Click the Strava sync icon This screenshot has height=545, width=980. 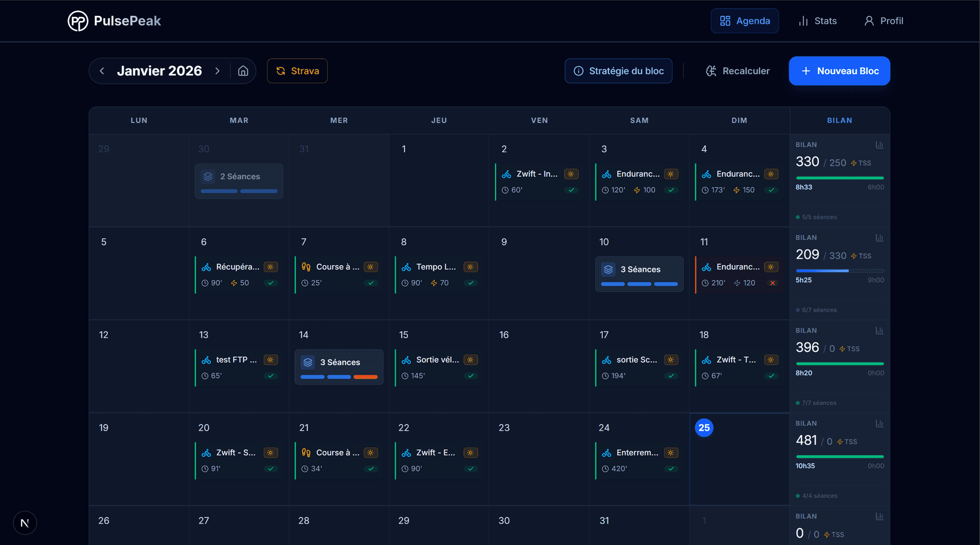click(x=281, y=71)
